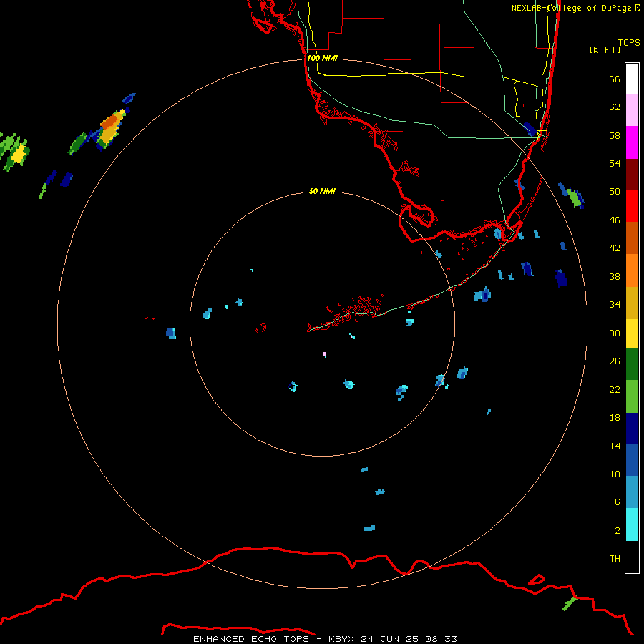644x644 pixels.
Task: Click the legend value "22"
Action: (x=615, y=389)
